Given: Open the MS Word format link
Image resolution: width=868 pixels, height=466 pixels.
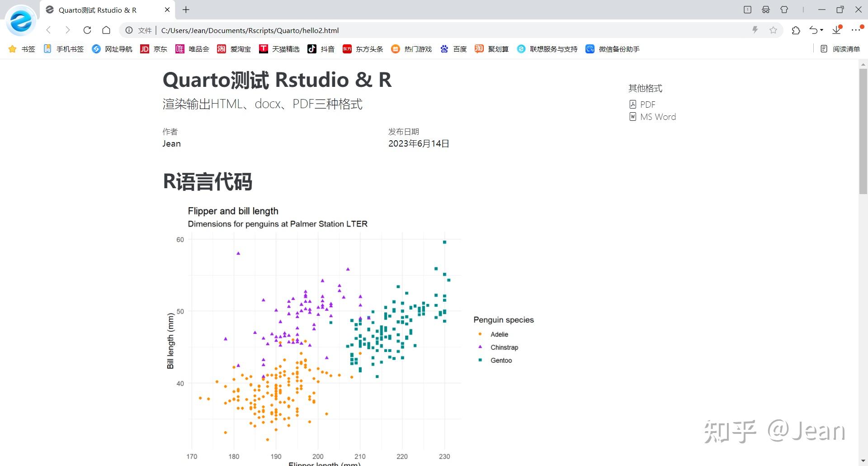Looking at the screenshot, I should click(x=658, y=116).
